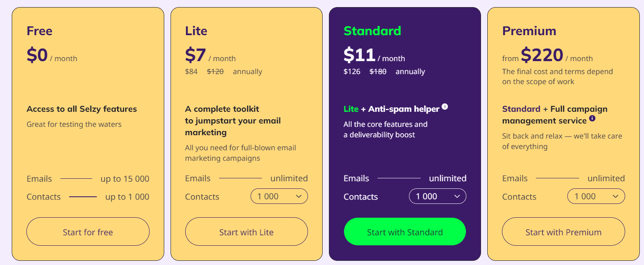The image size is (644, 265).
Task: Open the Premium plan contacts dropdown
Action: [596, 196]
